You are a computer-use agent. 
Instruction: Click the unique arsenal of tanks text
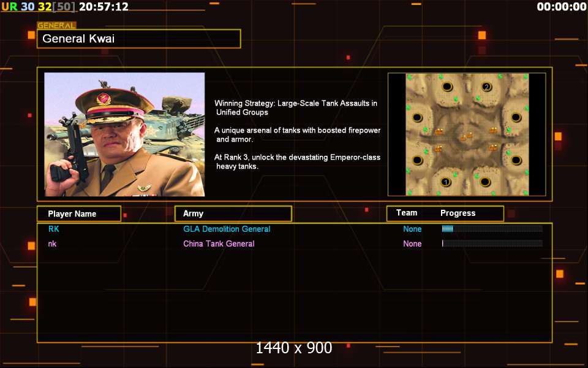click(x=298, y=135)
